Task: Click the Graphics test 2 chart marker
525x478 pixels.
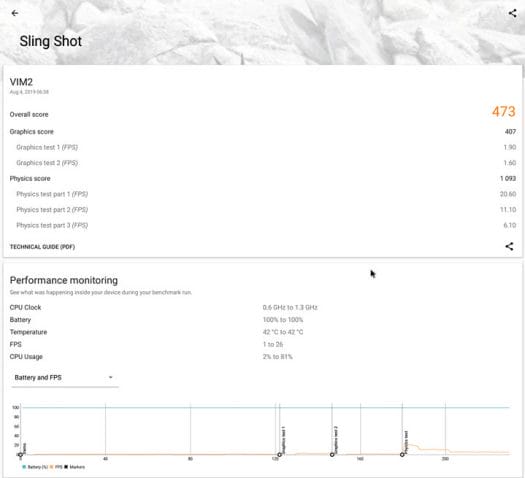Action: coord(332,455)
